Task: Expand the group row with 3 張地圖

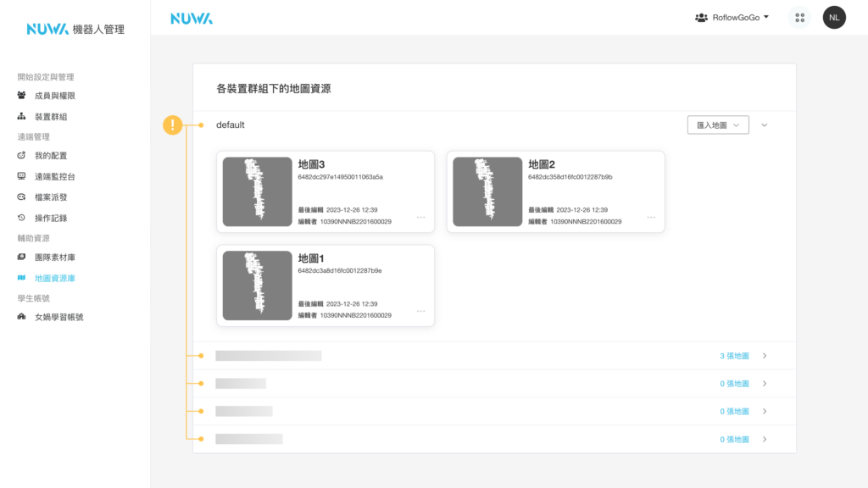Action: coord(765,356)
